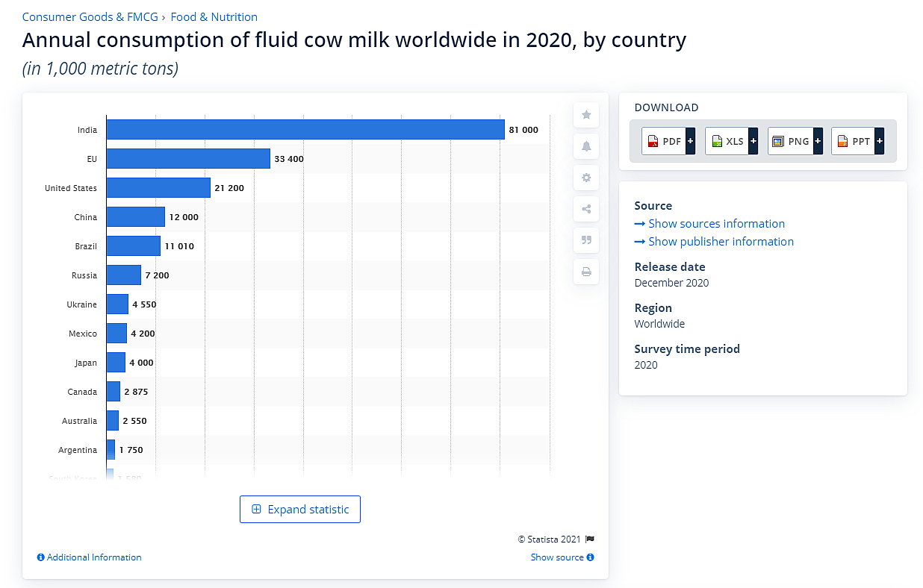The height and width of the screenshot is (588, 923).
Task: Click the share icon
Action: pyautogui.click(x=586, y=209)
